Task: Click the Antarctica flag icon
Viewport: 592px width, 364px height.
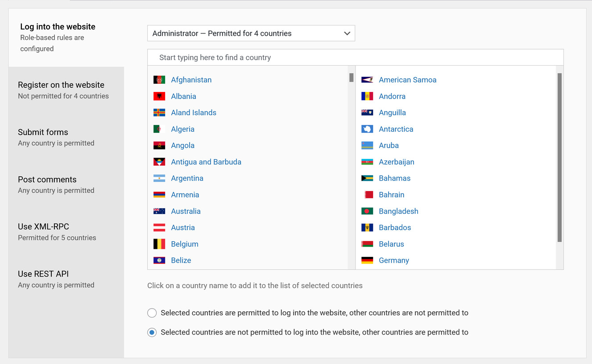Action: [367, 129]
